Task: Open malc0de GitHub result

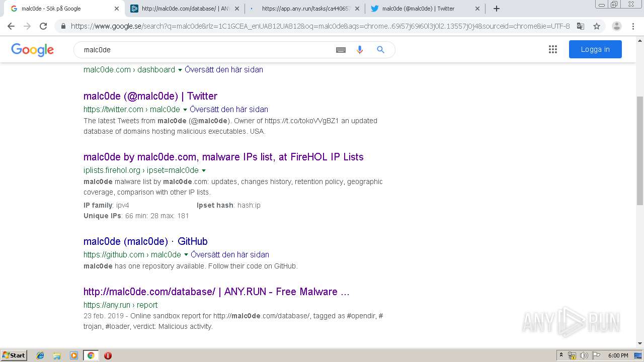Action: click(x=145, y=241)
